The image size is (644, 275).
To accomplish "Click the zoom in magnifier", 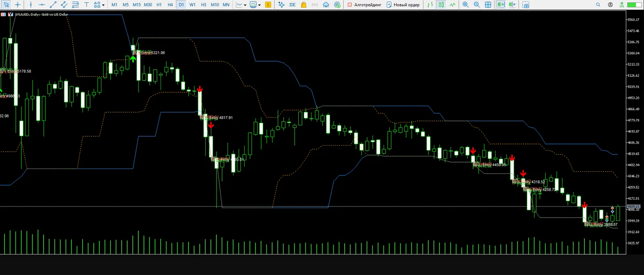I will tap(466, 5).
